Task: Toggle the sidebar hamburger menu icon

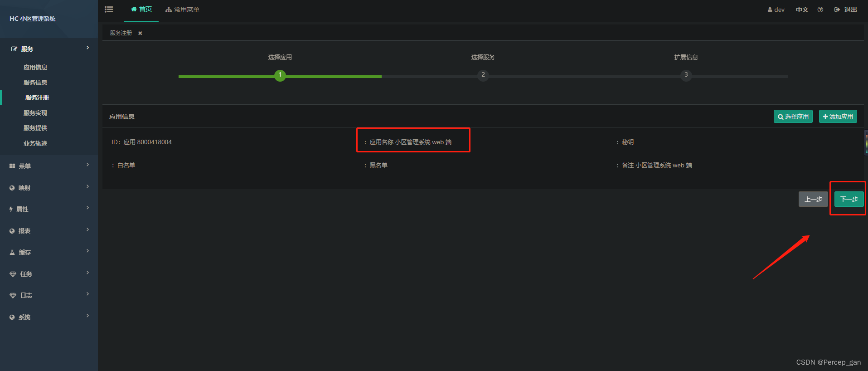Action: coord(109,10)
